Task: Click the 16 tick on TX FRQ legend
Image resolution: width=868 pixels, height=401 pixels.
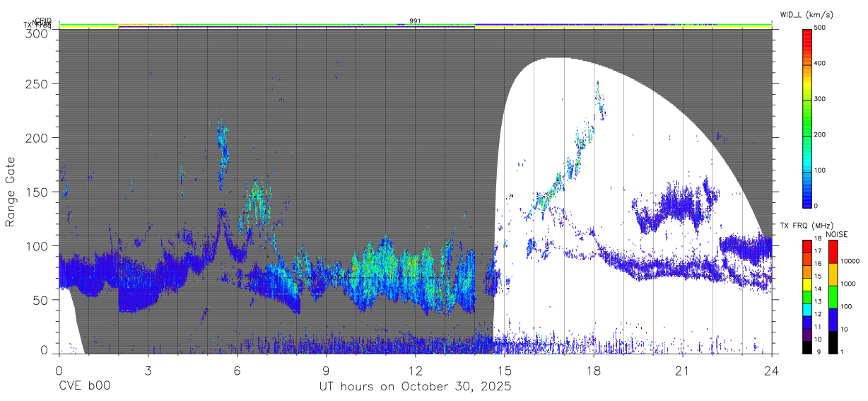Action: (818, 264)
